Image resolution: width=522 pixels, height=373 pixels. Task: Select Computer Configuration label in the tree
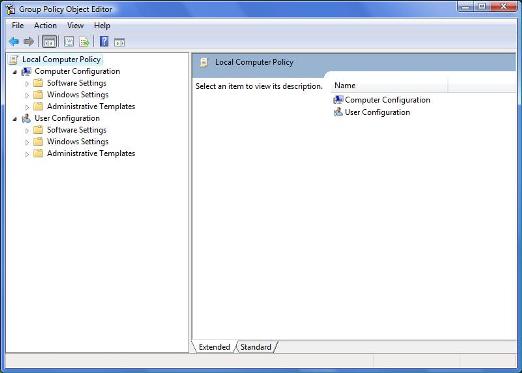77,71
